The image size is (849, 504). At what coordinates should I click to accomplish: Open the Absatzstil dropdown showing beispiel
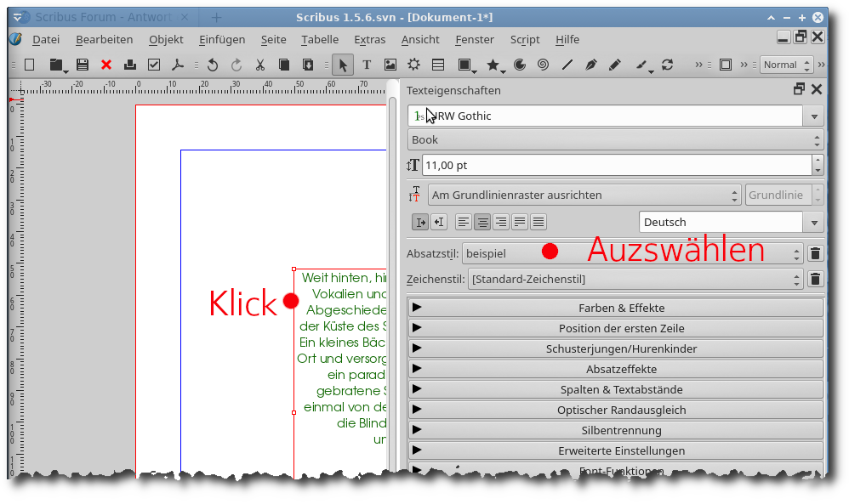[x=631, y=253]
